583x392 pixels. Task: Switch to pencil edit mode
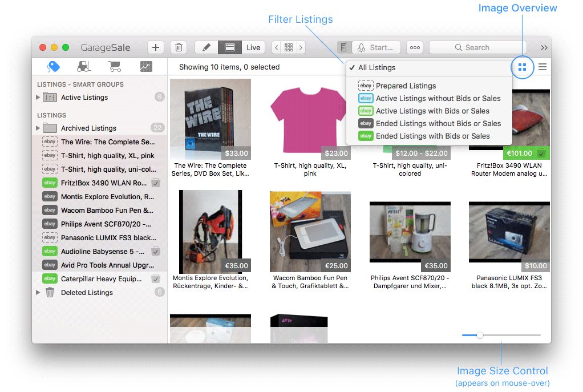click(206, 48)
